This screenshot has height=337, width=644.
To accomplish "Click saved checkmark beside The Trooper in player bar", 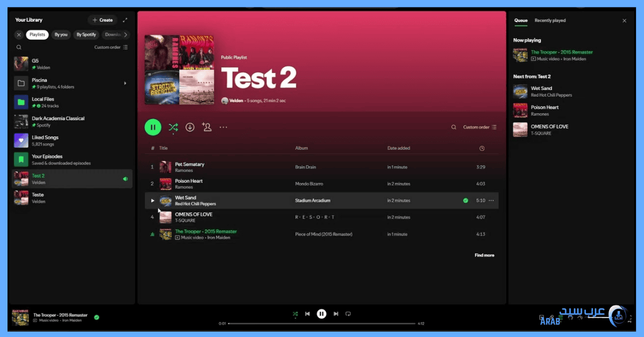I will coord(97,317).
